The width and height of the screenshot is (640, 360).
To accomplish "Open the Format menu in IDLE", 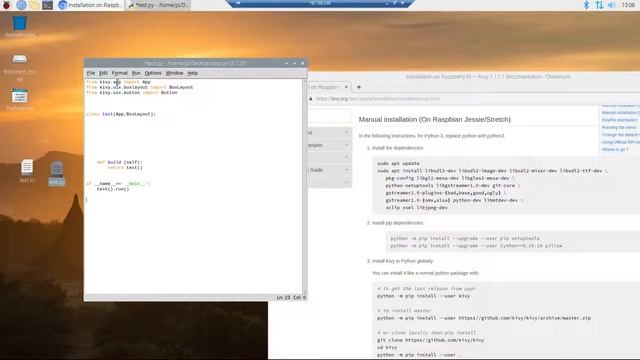I will (120, 73).
